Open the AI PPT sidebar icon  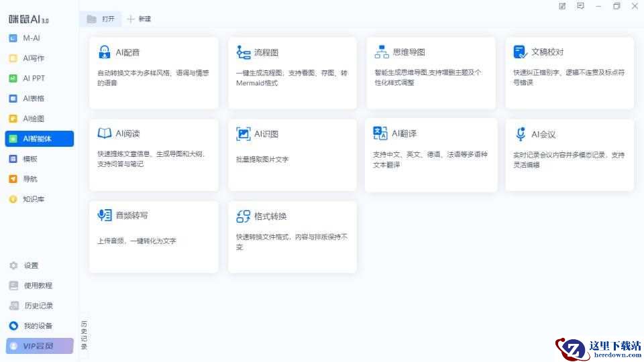pyautogui.click(x=13, y=78)
